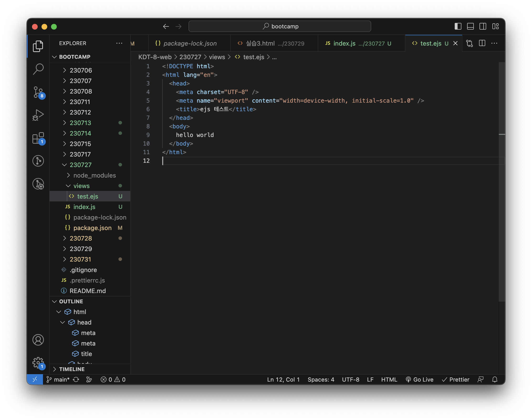
Task: Click Spaces: 4 indentation setting
Action: tap(321, 379)
